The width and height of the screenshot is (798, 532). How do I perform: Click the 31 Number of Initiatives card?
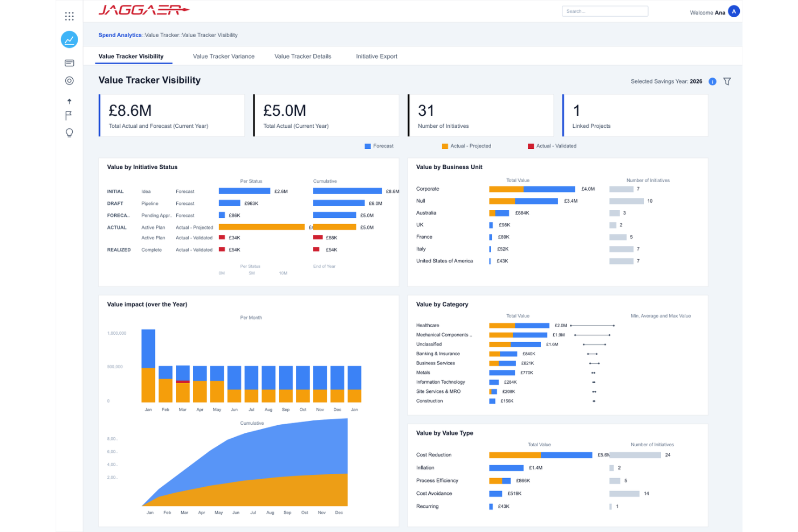481,115
